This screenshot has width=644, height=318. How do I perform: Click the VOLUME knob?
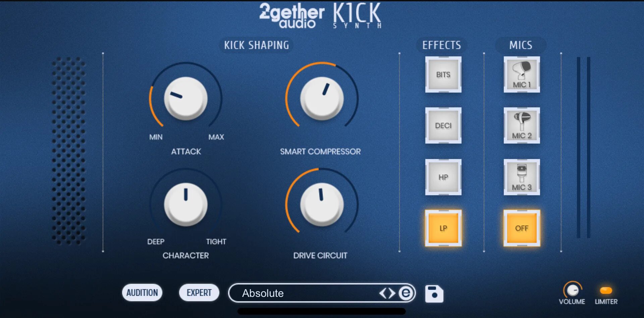tap(573, 290)
